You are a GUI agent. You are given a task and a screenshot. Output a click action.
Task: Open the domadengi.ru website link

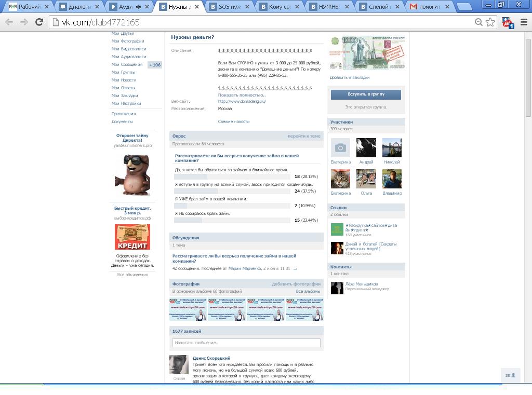242,101
